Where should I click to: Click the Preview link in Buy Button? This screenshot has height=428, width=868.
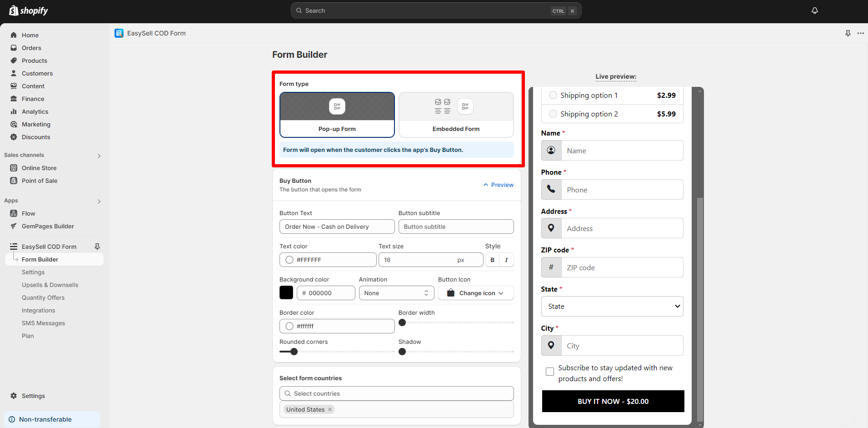tap(499, 185)
